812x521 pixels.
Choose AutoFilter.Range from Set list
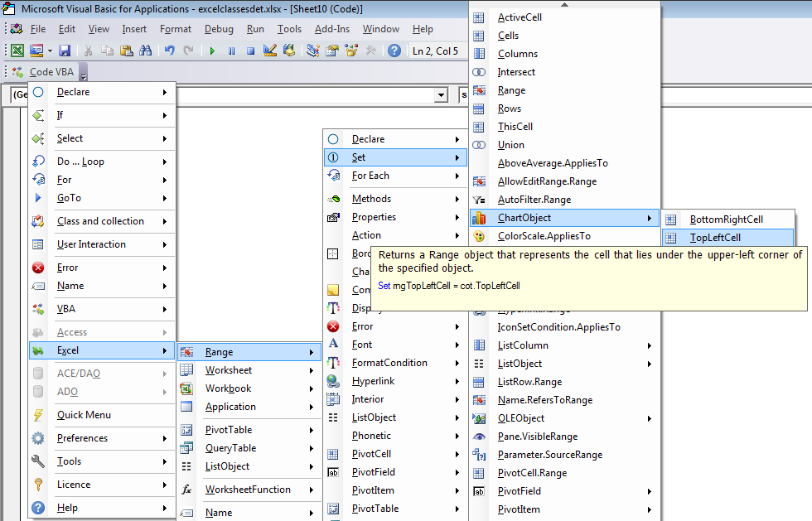tap(564, 200)
